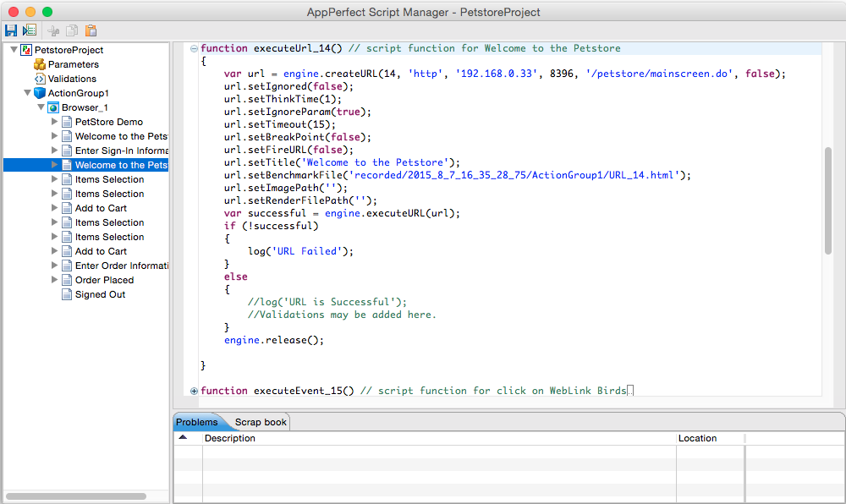Expand the PetStore Demo node

(54, 121)
